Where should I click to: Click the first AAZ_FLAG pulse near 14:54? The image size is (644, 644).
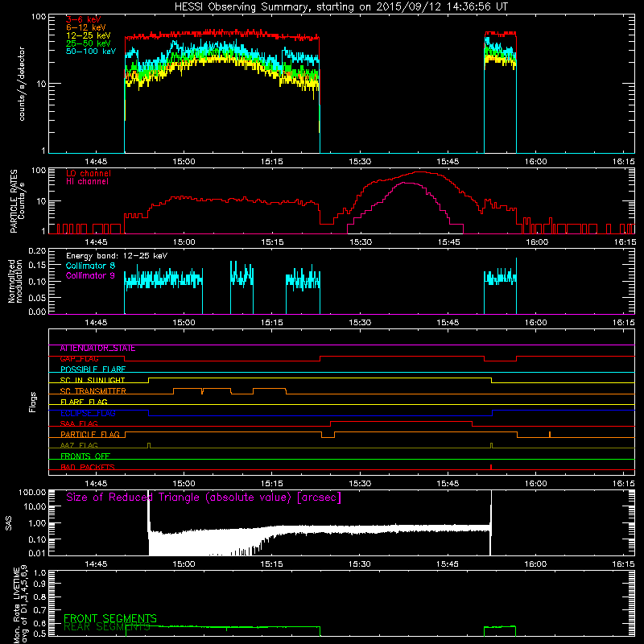tap(149, 445)
